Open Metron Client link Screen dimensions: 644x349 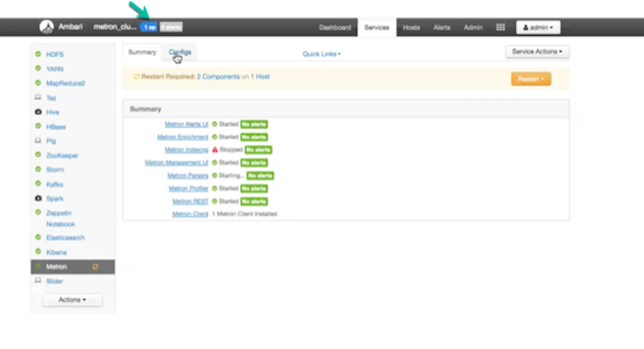(x=190, y=214)
